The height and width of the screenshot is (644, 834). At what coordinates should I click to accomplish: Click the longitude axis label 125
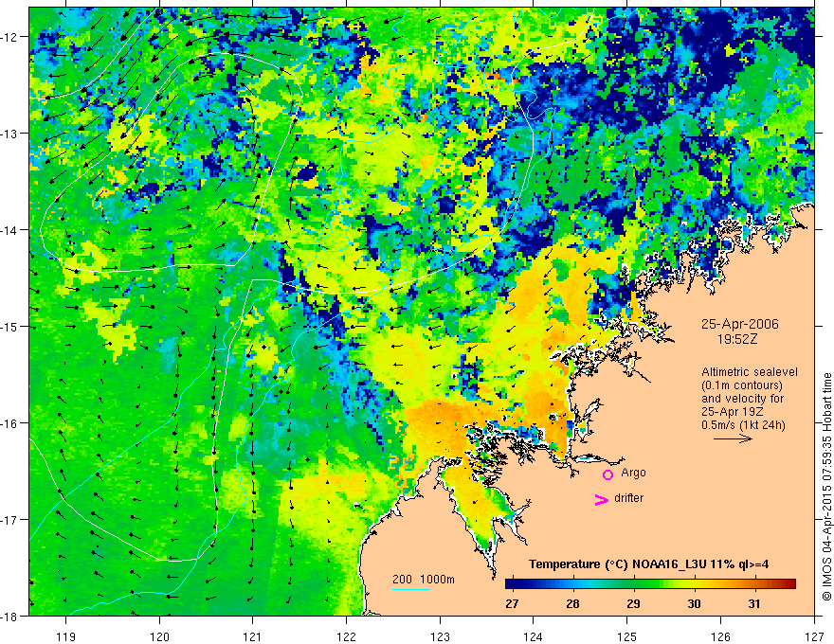click(627, 636)
